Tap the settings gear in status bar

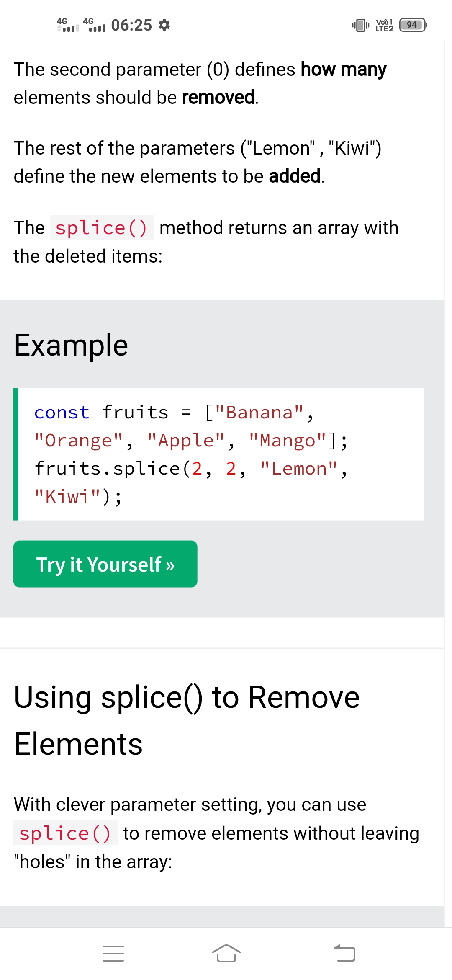(x=164, y=25)
